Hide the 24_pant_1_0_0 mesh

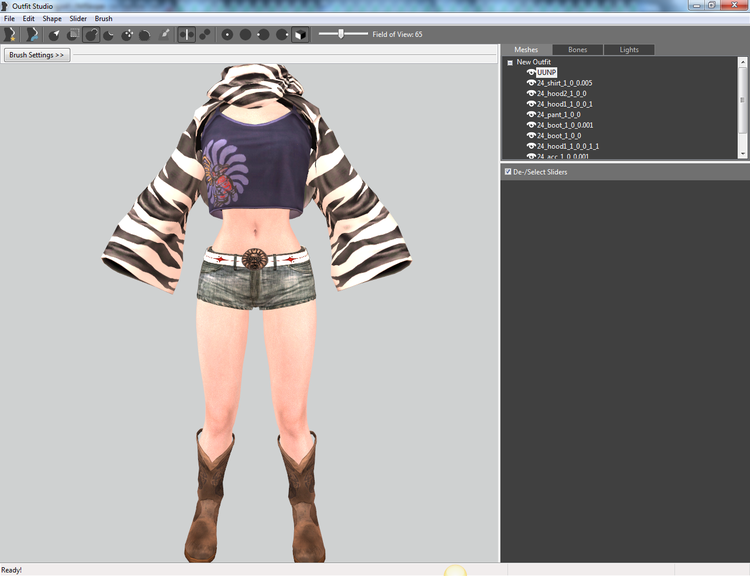click(531, 114)
